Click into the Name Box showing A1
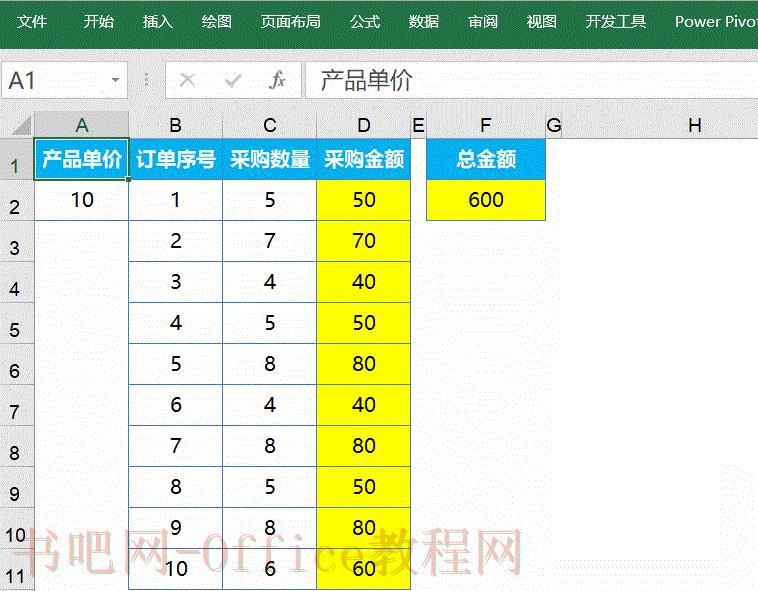Screen dimensions: 758x591 coord(64,80)
